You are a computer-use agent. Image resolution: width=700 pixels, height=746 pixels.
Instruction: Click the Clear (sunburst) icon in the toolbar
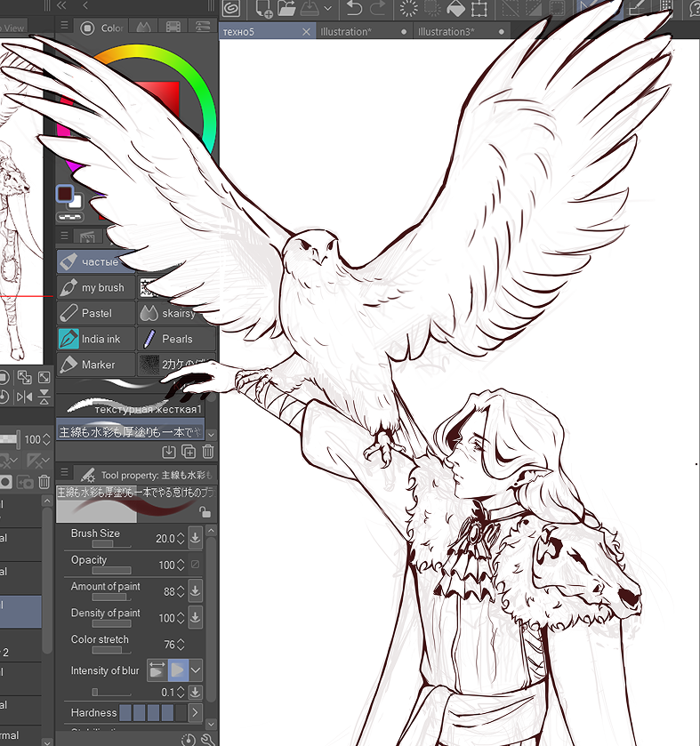tap(408, 8)
